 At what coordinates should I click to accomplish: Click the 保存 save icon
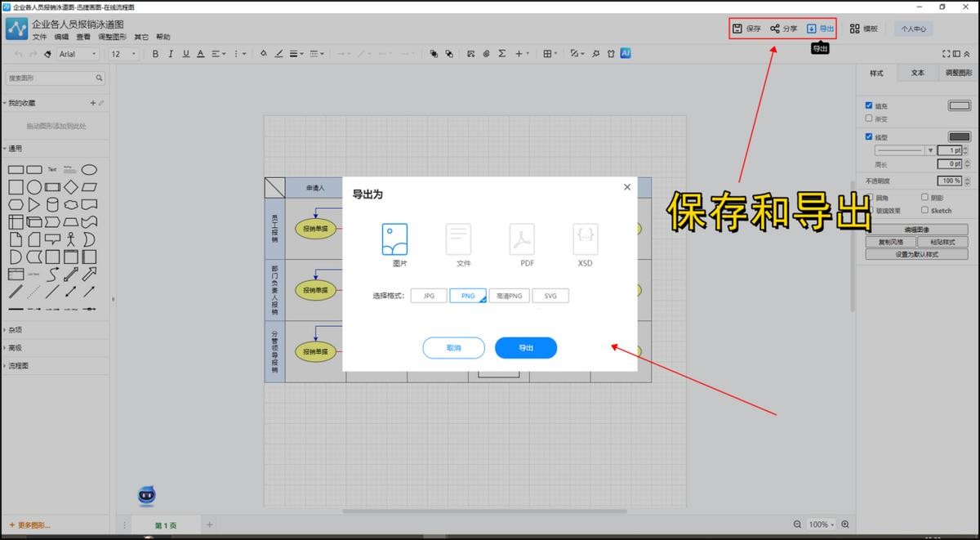(737, 29)
